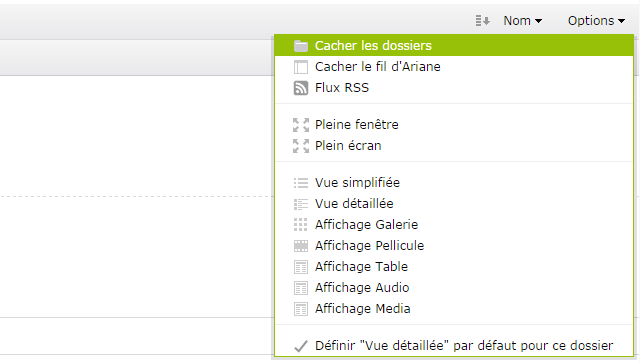The image size is (640, 362).
Task: Click the filmstrip icon for Affichage Pellicule
Action: click(301, 246)
